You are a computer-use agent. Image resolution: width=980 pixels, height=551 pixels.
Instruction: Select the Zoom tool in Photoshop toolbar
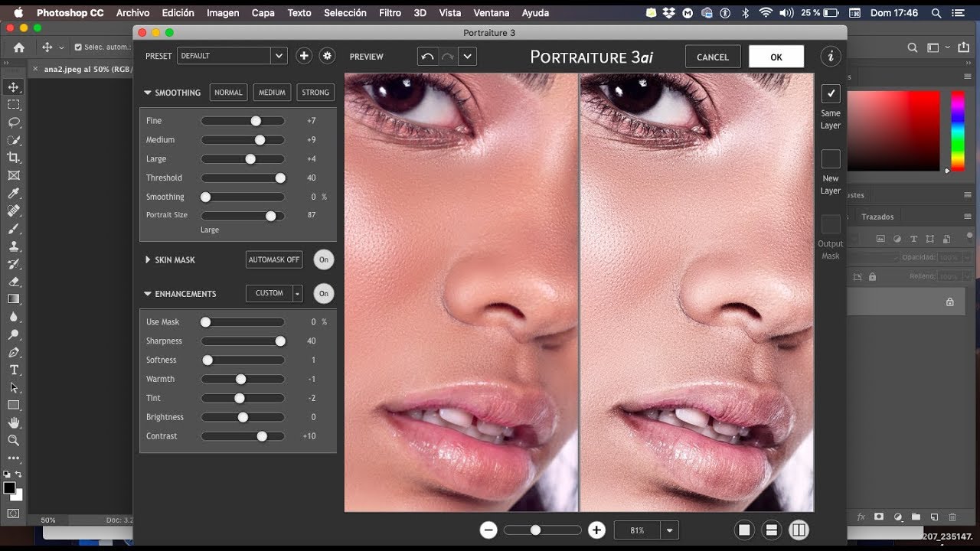point(14,440)
